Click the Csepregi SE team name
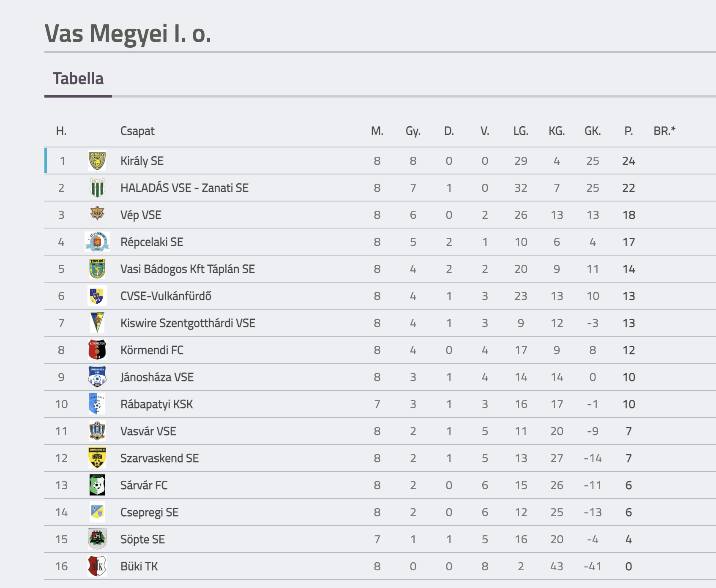 point(150,512)
